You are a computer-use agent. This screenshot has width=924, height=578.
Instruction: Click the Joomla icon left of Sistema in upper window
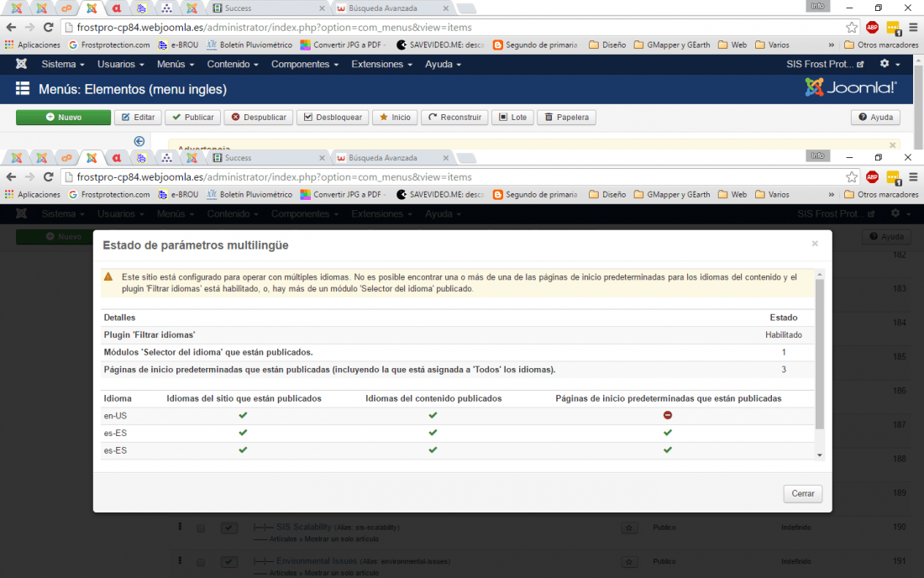pyautogui.click(x=21, y=64)
